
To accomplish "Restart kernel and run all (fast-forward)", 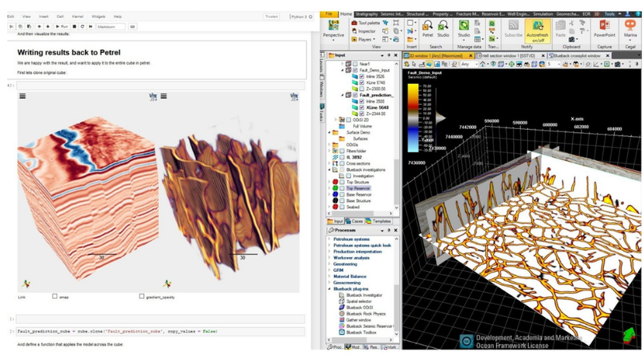I will [91, 26].
